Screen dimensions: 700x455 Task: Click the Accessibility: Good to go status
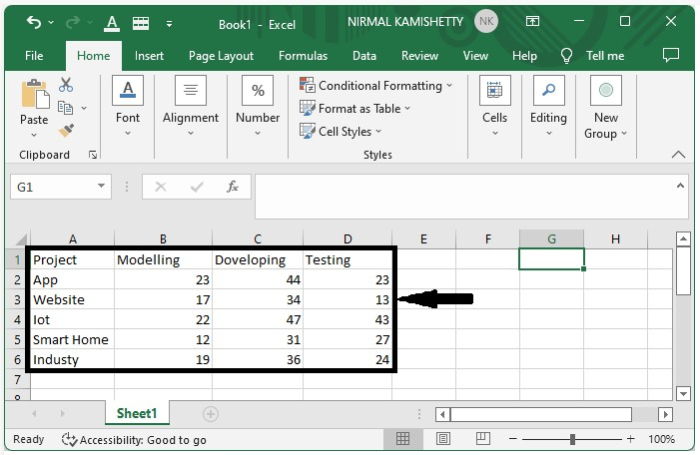pos(134,440)
